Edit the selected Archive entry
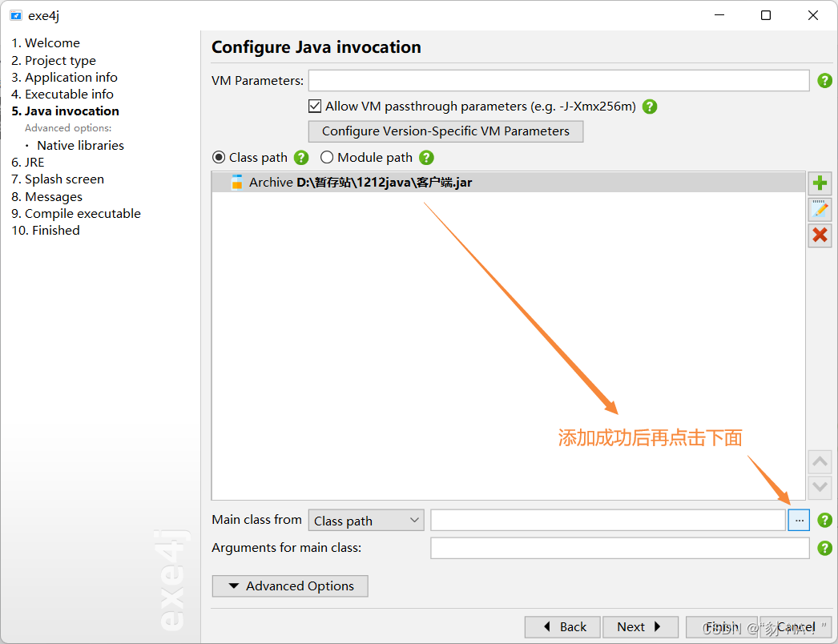The width and height of the screenshot is (838, 644). (x=820, y=209)
